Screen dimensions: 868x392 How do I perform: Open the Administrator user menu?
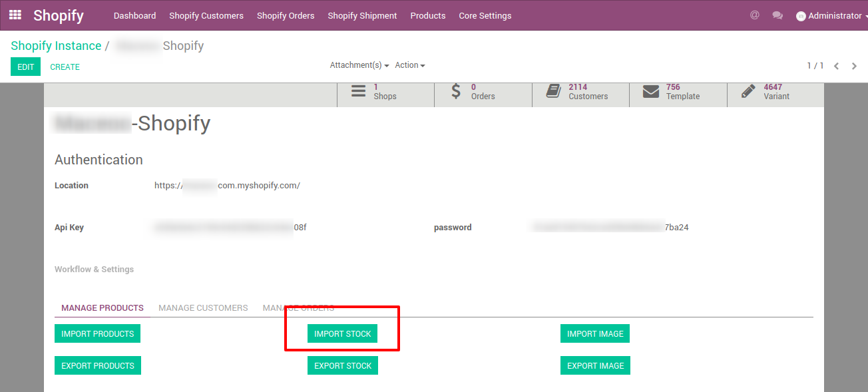829,15
